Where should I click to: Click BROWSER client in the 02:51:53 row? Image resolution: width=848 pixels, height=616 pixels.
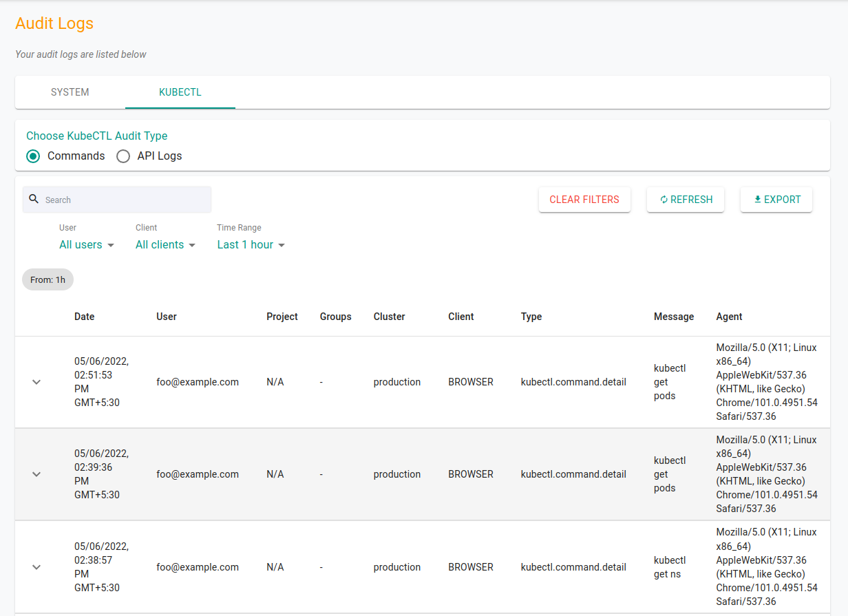point(471,382)
